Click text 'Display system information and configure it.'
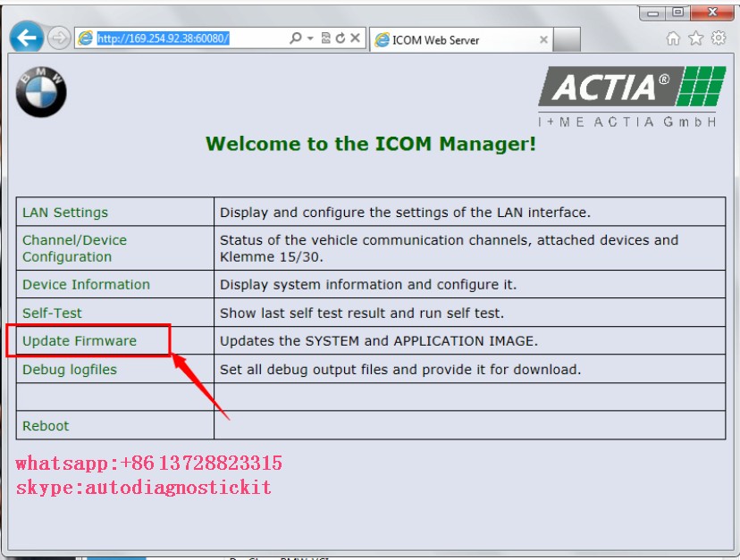The image size is (740, 560). [x=368, y=285]
